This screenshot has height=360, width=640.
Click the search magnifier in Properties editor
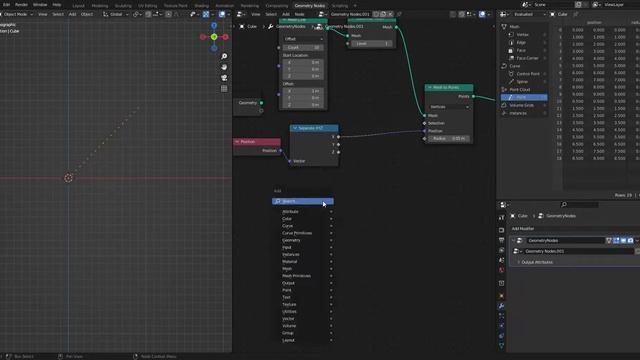[564, 204]
